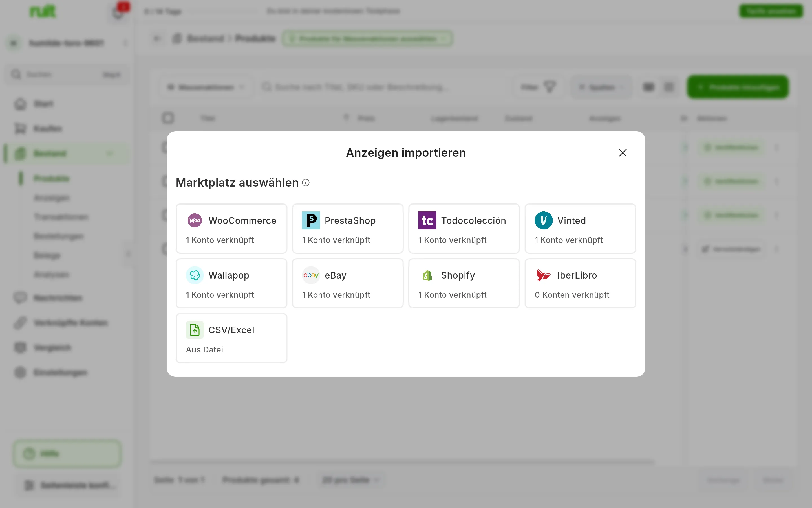
Task: Click the Shopify bag logo icon
Action: [427, 275]
